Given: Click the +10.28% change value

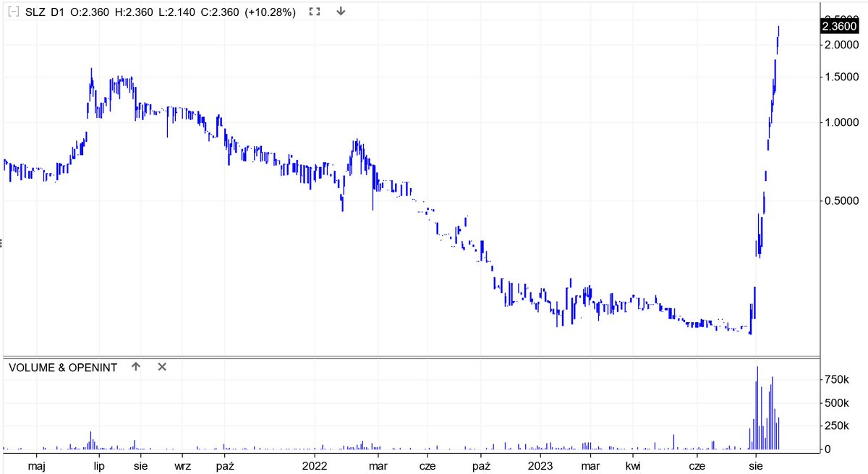Looking at the screenshot, I should (x=271, y=12).
